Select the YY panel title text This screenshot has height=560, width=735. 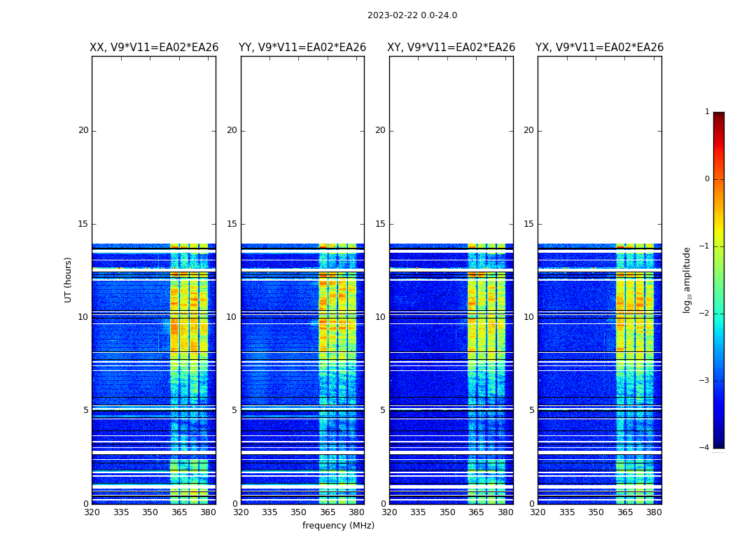click(302, 48)
